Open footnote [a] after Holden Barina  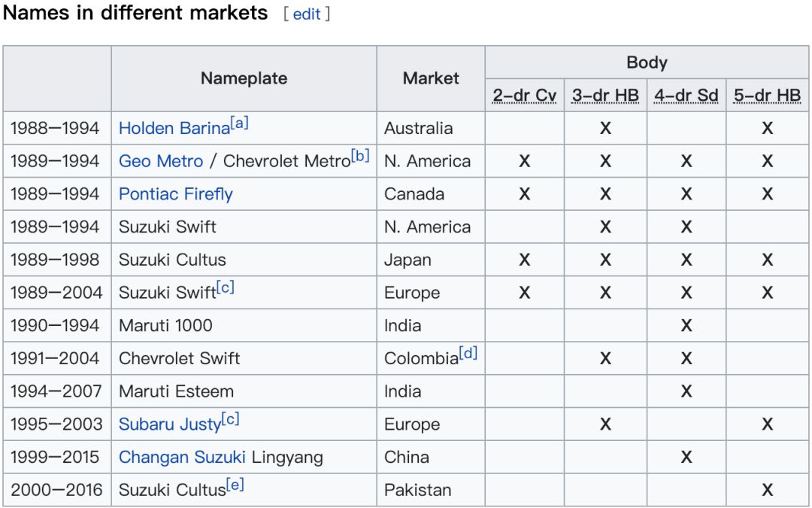pyautogui.click(x=239, y=123)
